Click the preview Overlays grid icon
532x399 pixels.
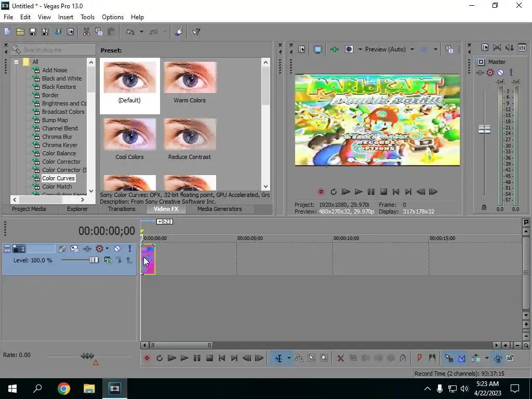[424, 49]
